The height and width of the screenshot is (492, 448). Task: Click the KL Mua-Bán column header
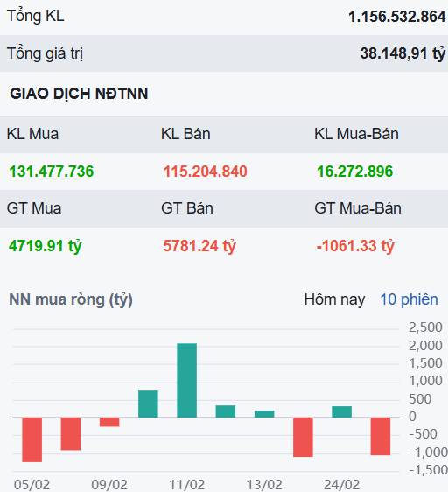point(356,134)
